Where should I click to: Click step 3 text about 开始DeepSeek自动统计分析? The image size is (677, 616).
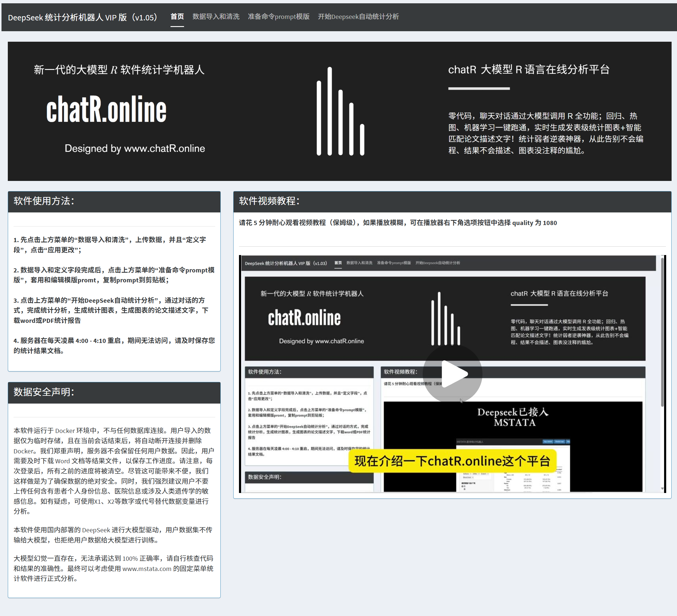tap(111, 310)
